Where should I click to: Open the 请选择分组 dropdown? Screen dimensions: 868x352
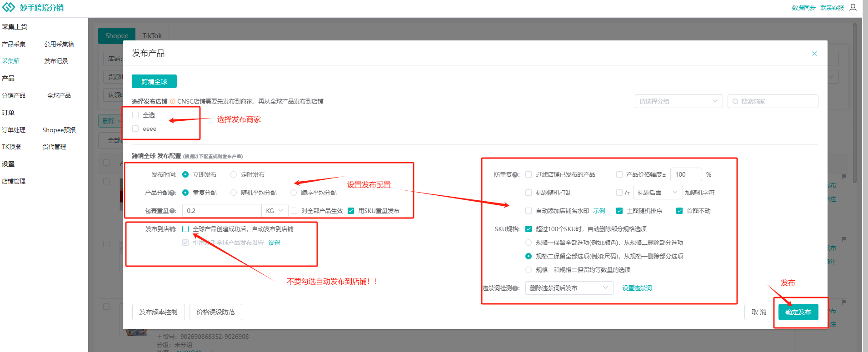pos(678,101)
